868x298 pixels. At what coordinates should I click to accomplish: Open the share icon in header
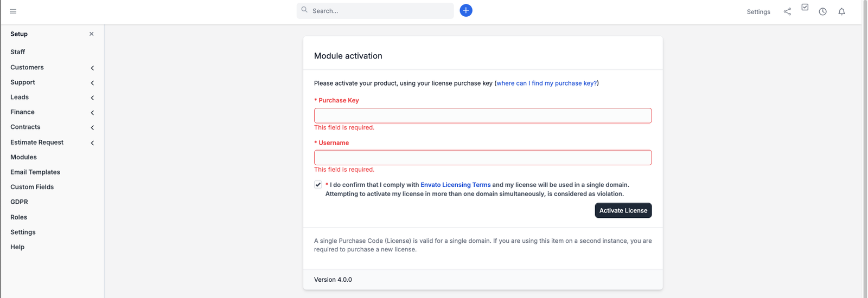tap(787, 11)
